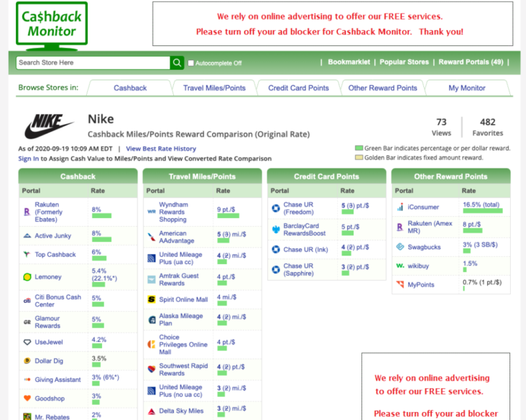Click the Choice Privileges Online Mall icon
Viewport: 526px width, 420px height.
152,344
